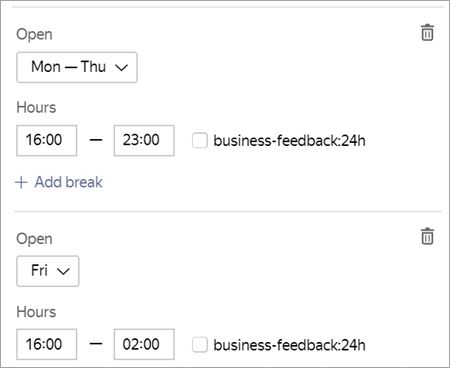Image resolution: width=450 pixels, height=368 pixels.
Task: Click the business-feedback:24h label in Mon — Thu section
Action: tap(289, 141)
